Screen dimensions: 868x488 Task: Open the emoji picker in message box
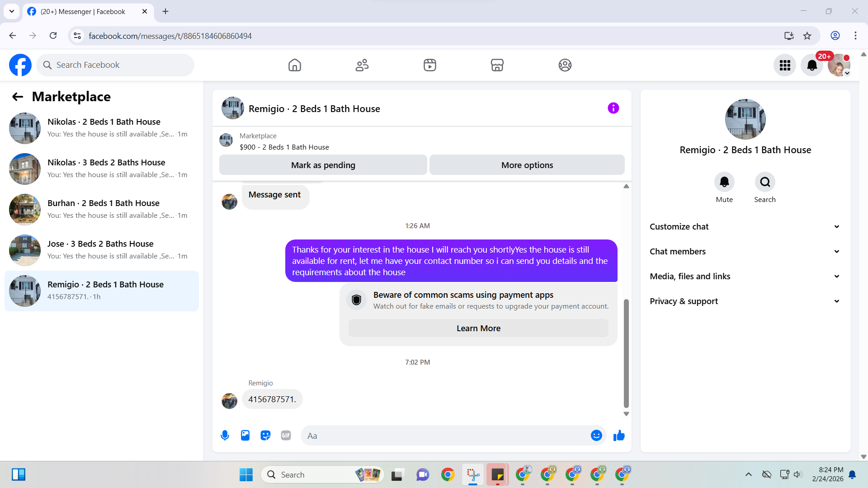pyautogui.click(x=596, y=436)
